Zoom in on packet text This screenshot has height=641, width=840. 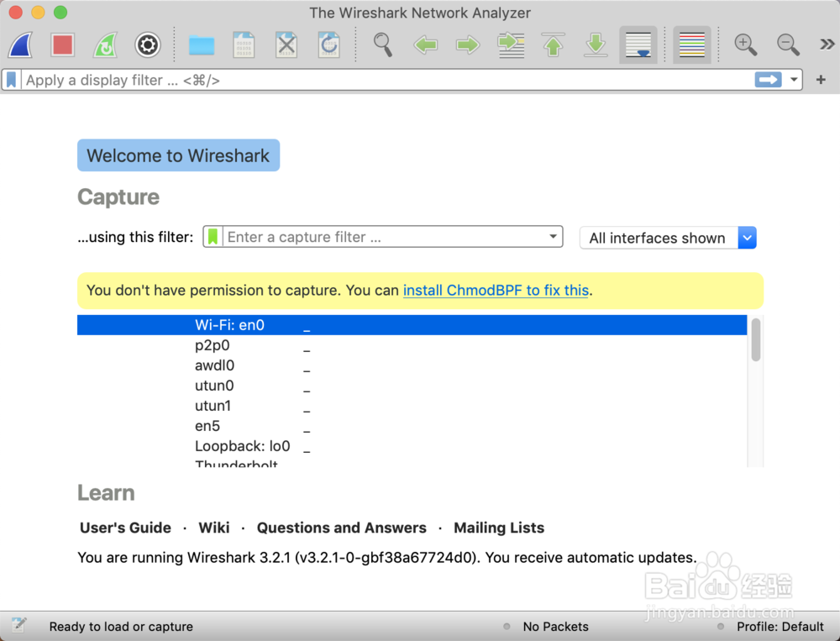(745, 45)
